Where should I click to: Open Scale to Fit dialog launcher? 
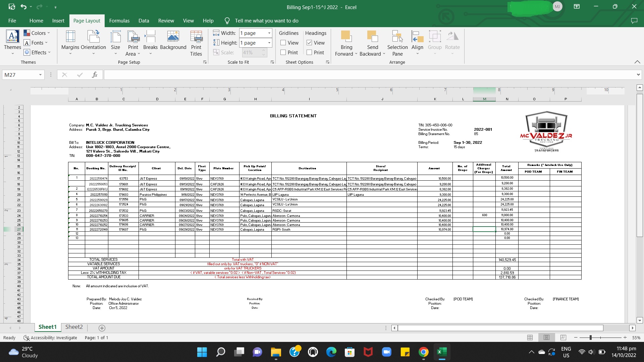pyautogui.click(x=272, y=62)
